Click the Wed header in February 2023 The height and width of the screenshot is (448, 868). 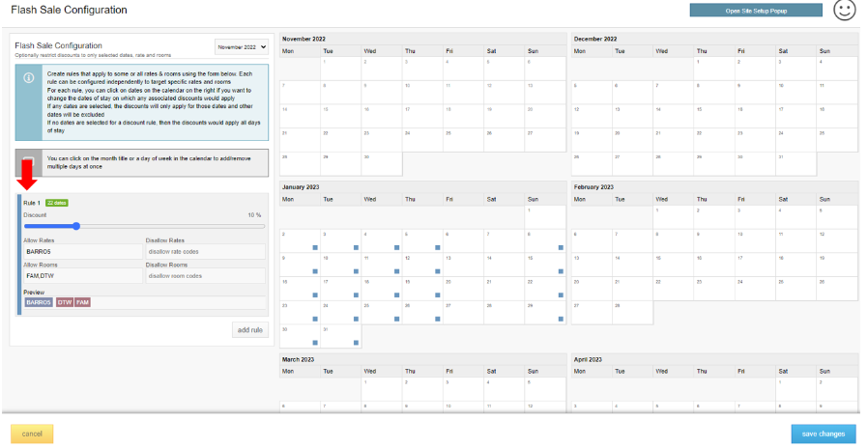(x=674, y=199)
